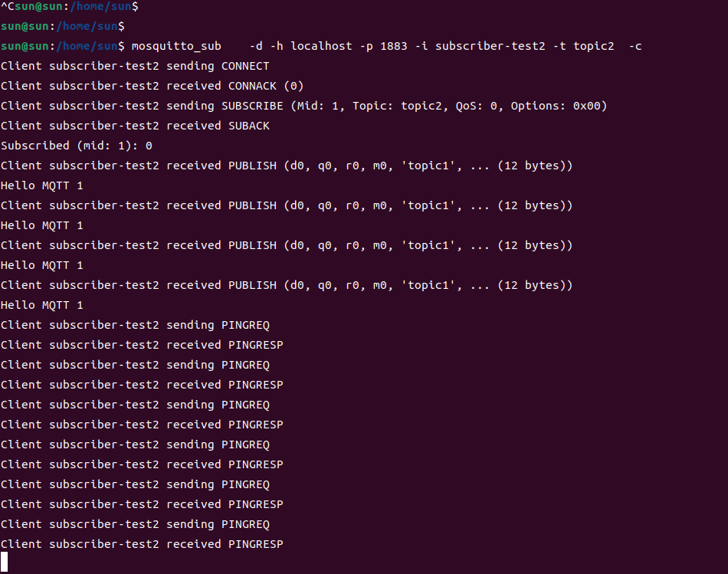Click the '-c' flag in the command
728x574 pixels.
point(635,47)
